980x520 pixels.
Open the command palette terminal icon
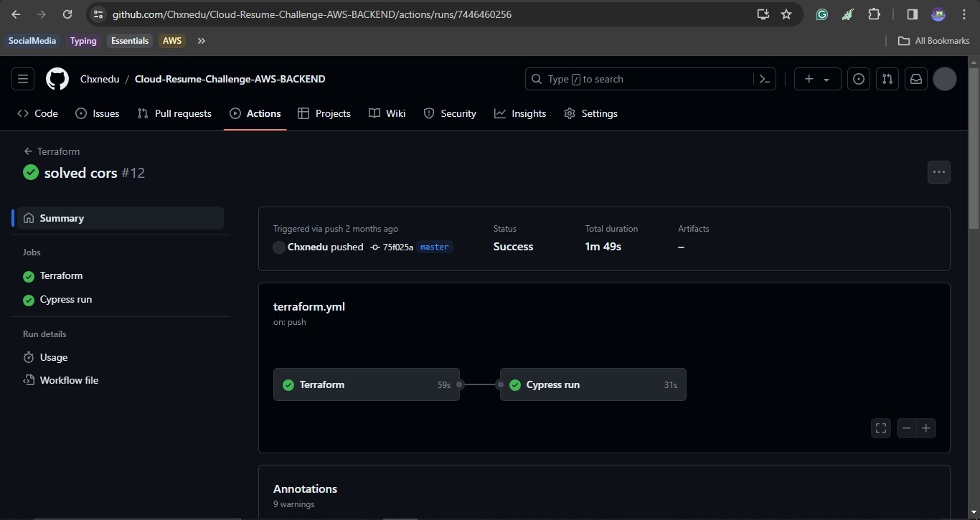click(763, 79)
